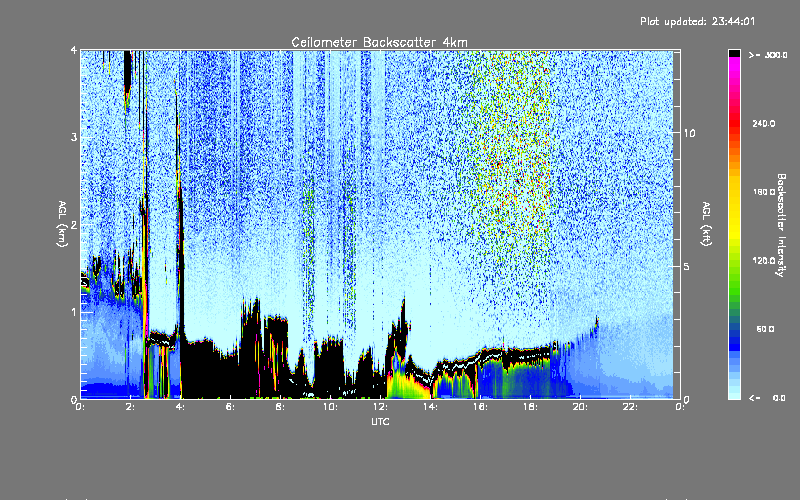Click the '5' label on the right kft axis
The width and height of the screenshot is (800, 500).
tap(687, 266)
